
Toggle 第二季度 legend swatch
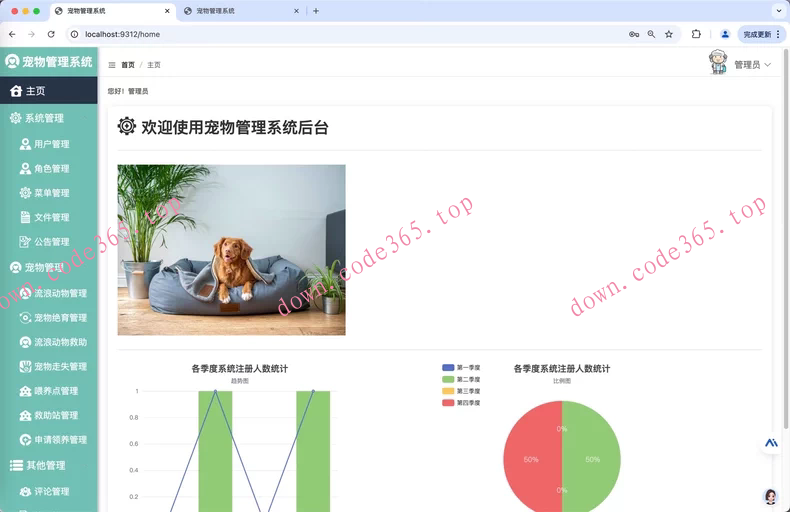(x=448, y=379)
